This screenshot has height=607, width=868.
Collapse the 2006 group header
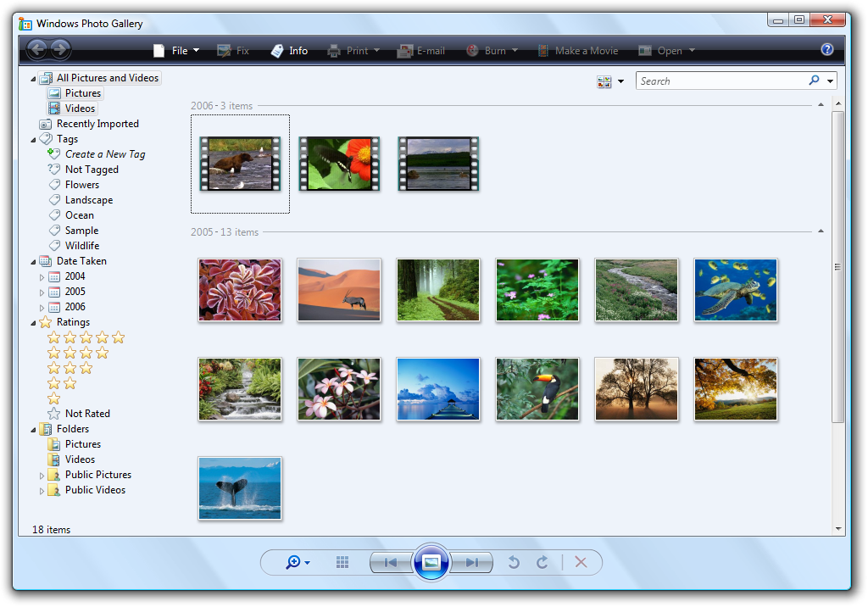(x=821, y=105)
